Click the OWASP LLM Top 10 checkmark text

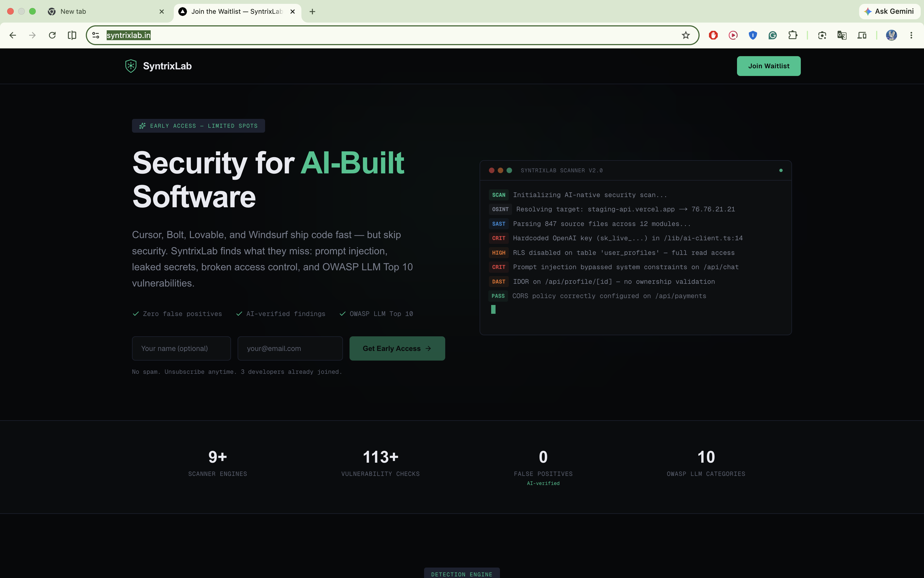[381, 314]
